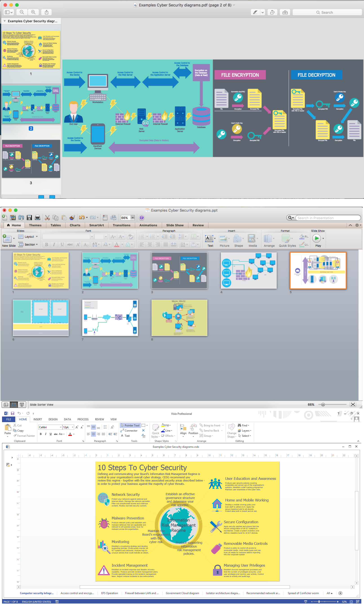The height and width of the screenshot is (606, 364).
Task: Click the Arrange icon in PowerPoint Format group
Action: point(269,241)
